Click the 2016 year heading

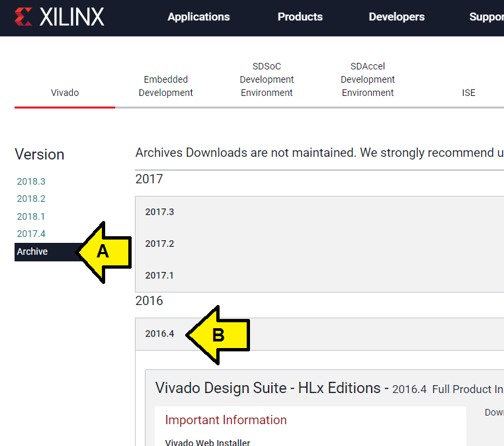coord(149,301)
